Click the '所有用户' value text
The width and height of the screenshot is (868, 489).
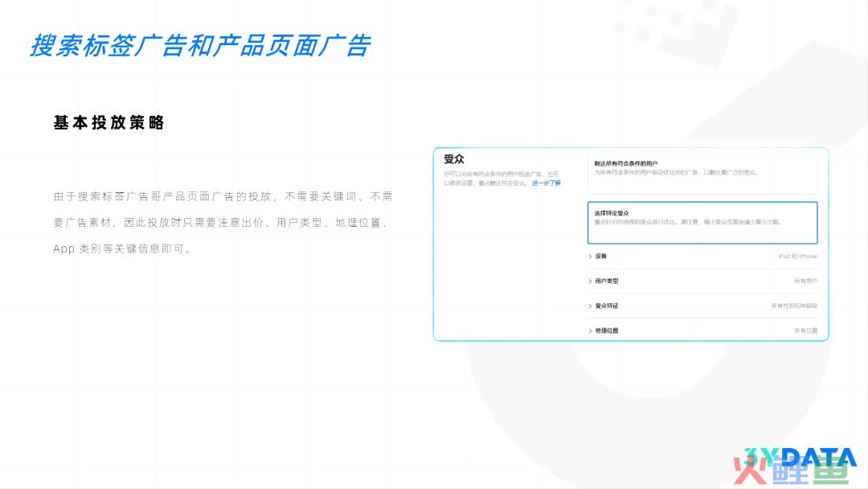pyautogui.click(x=806, y=281)
